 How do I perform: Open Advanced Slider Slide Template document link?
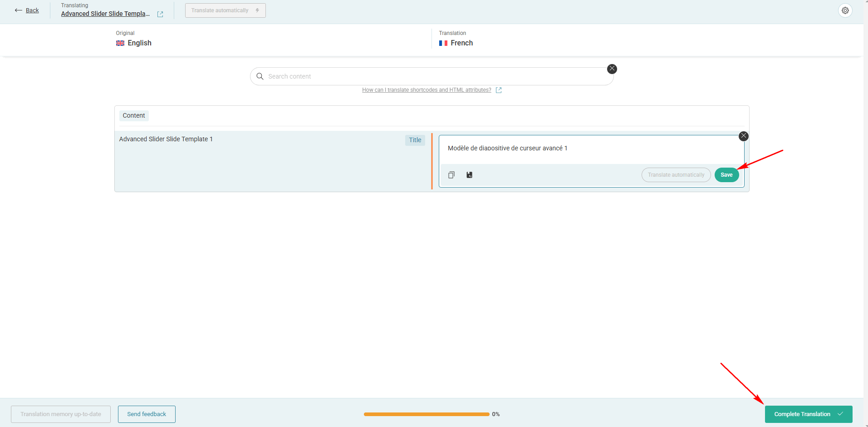tap(105, 14)
